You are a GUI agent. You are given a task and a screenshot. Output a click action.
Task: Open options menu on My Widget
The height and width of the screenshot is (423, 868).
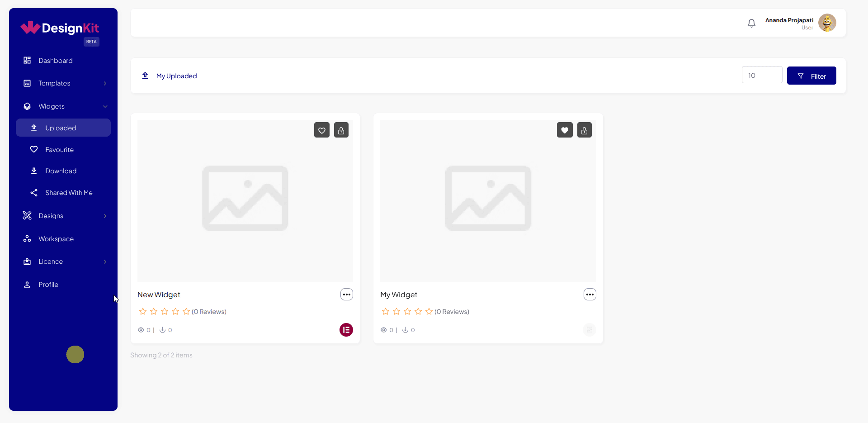coord(590,294)
